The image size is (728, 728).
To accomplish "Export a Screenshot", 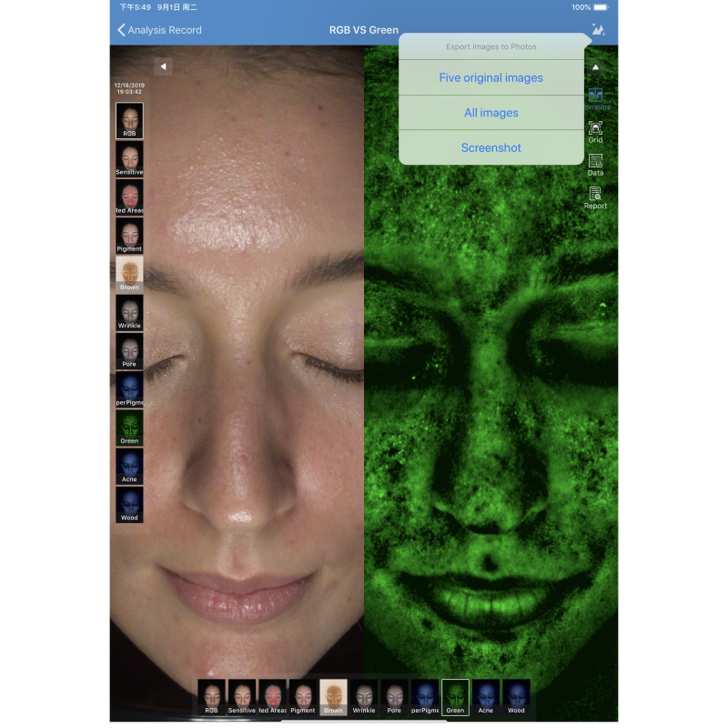I will point(490,147).
